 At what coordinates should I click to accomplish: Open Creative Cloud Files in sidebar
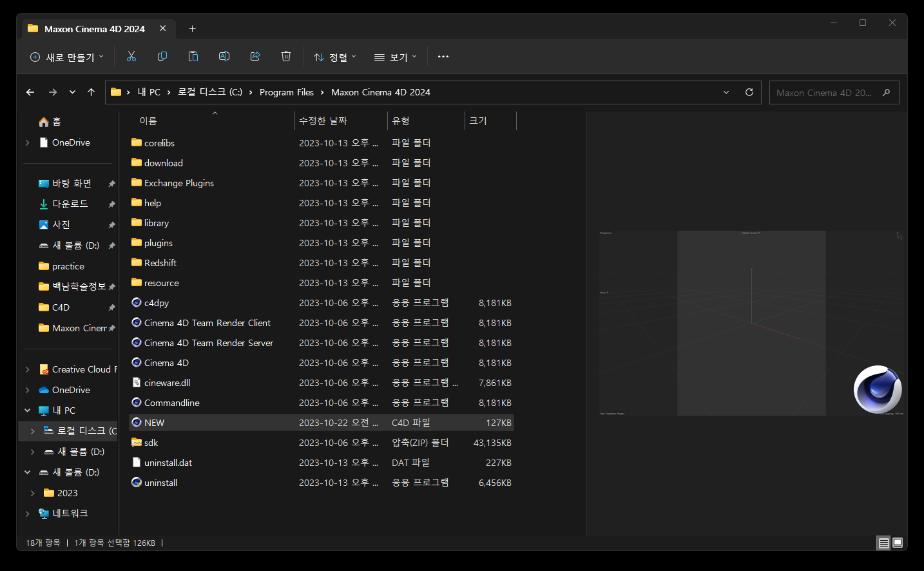(x=78, y=369)
